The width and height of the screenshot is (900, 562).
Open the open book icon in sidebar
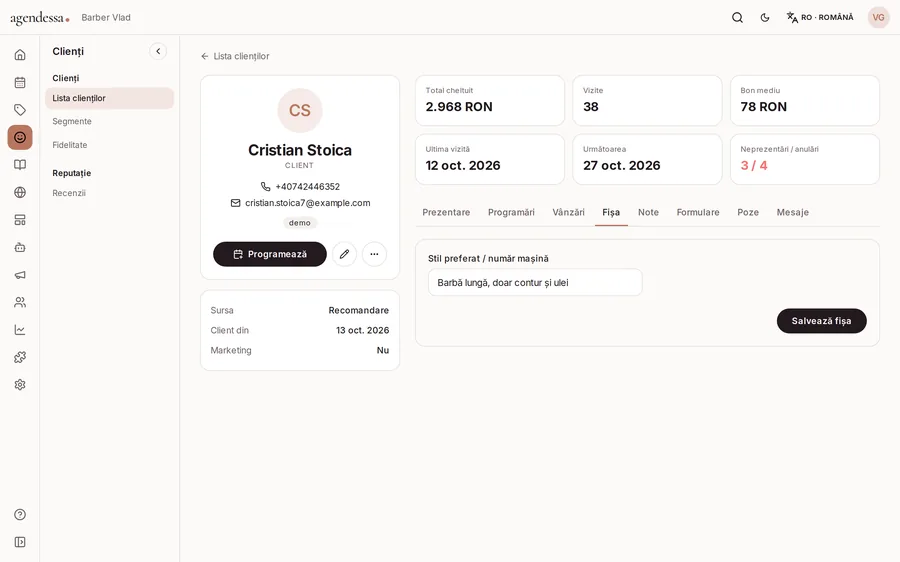click(20, 165)
